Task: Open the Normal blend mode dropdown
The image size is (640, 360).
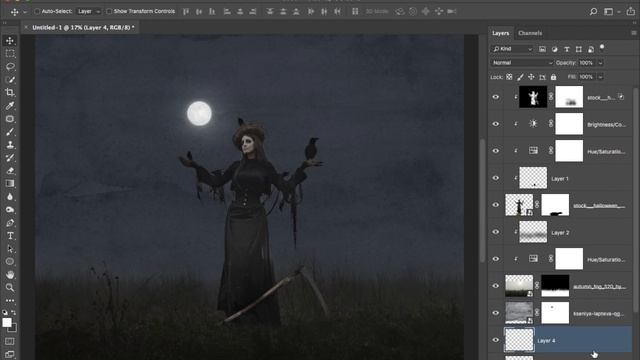Action: (x=522, y=63)
